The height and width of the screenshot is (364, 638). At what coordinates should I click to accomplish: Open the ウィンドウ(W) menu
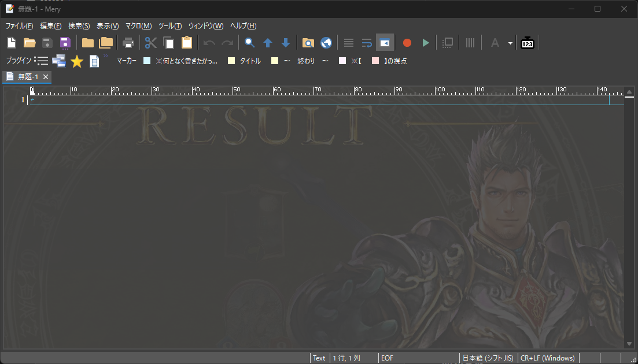click(x=206, y=26)
